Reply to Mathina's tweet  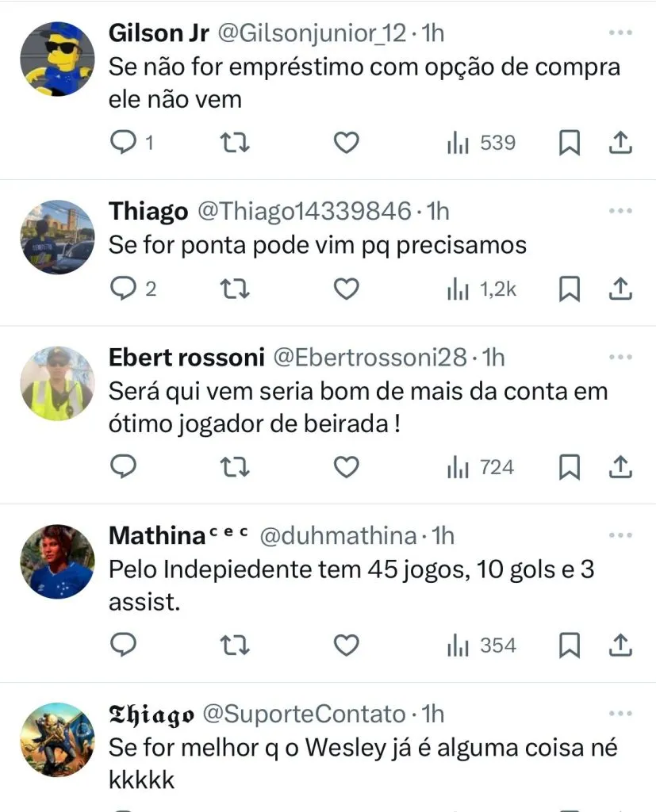coord(123,646)
